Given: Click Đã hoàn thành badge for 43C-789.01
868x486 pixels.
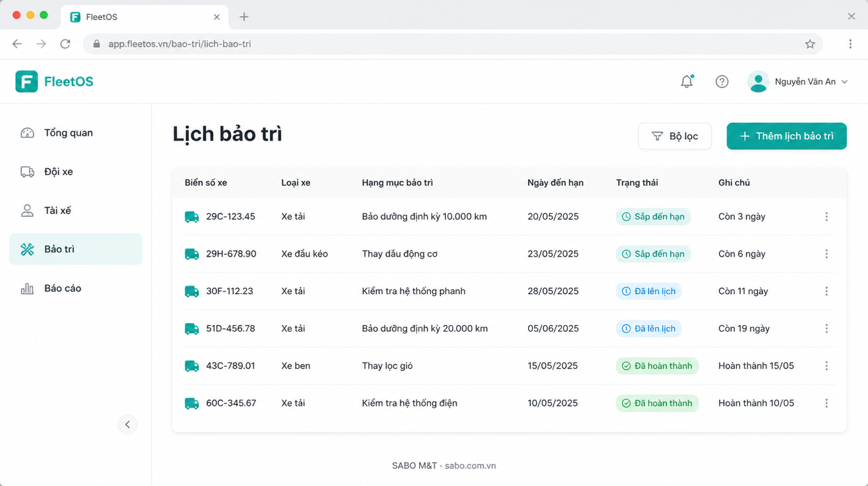Looking at the screenshot, I should coord(657,366).
